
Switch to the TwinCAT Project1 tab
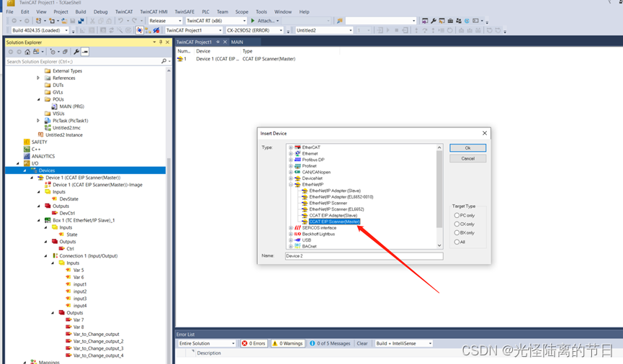coord(194,42)
